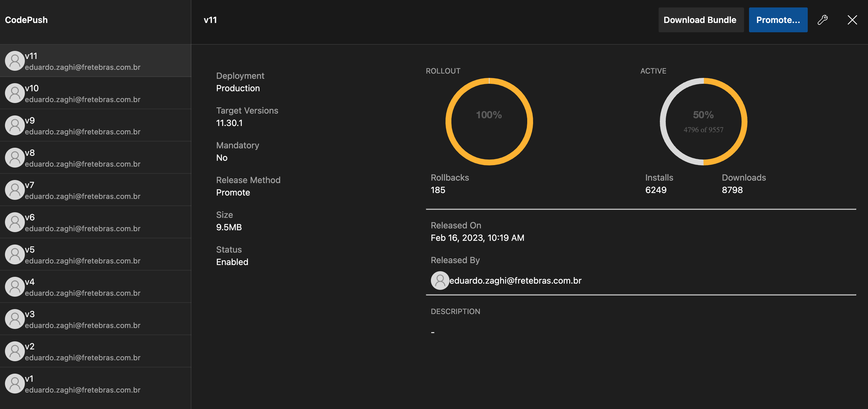Screen dimensions: 868x409
Task: Click the Released By user avatar
Action: (x=440, y=281)
